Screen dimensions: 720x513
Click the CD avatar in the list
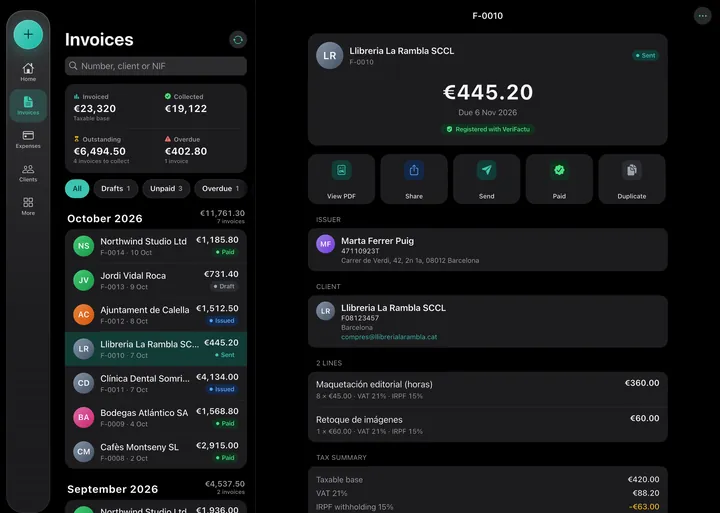pos(84,383)
